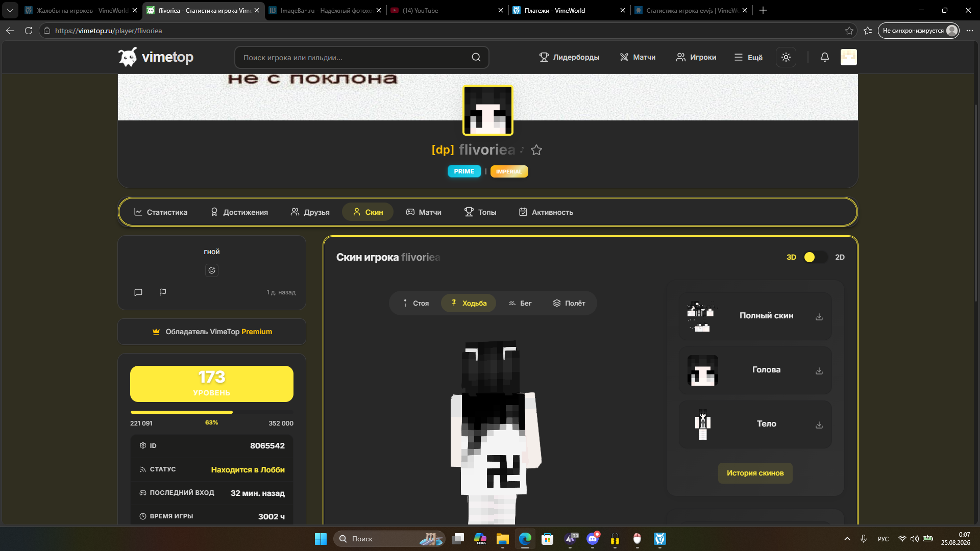Click the level progress bar at 63%
980x551 pixels.
point(212,412)
